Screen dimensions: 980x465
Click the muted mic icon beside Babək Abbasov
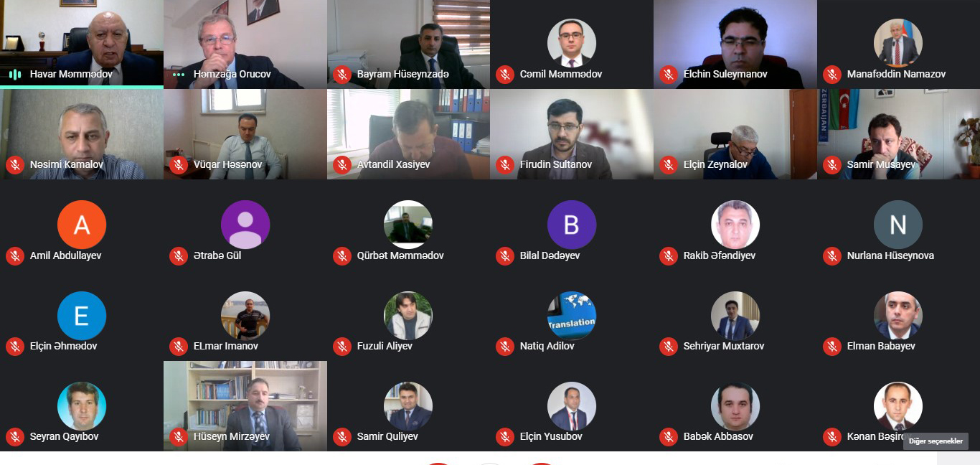pyautogui.click(x=669, y=436)
